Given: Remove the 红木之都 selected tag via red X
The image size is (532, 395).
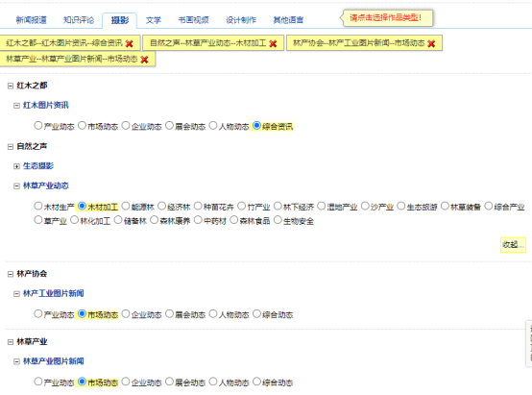Looking at the screenshot, I should point(130,43).
